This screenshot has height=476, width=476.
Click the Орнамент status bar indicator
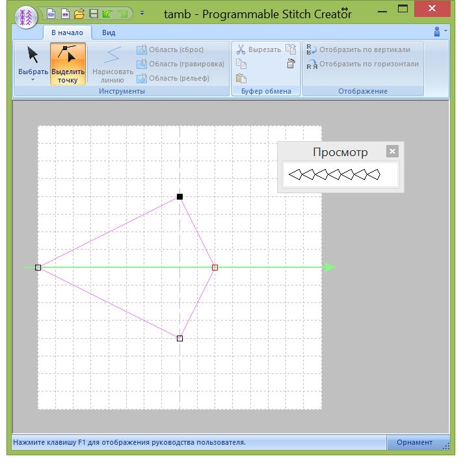(x=415, y=442)
